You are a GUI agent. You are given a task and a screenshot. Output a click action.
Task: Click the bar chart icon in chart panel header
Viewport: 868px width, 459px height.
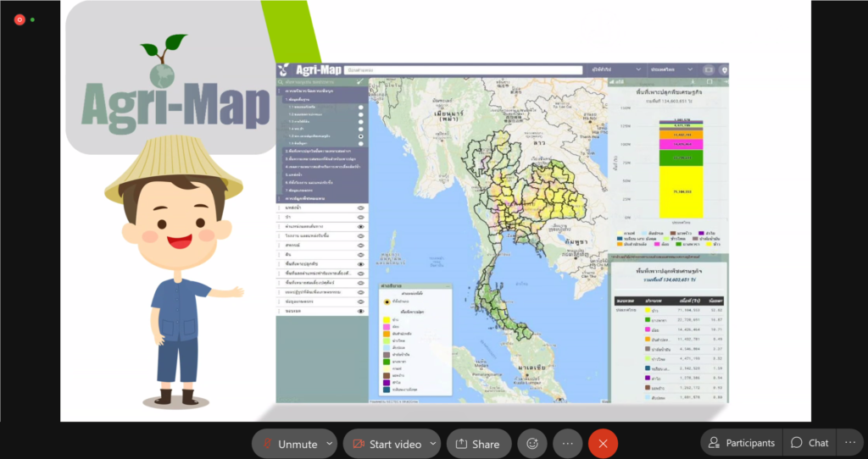[613, 82]
